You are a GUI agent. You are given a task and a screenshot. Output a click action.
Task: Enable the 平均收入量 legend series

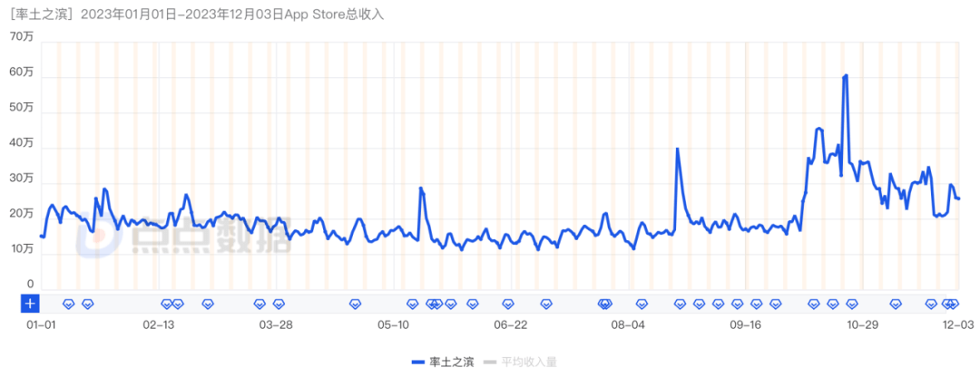tap(529, 362)
